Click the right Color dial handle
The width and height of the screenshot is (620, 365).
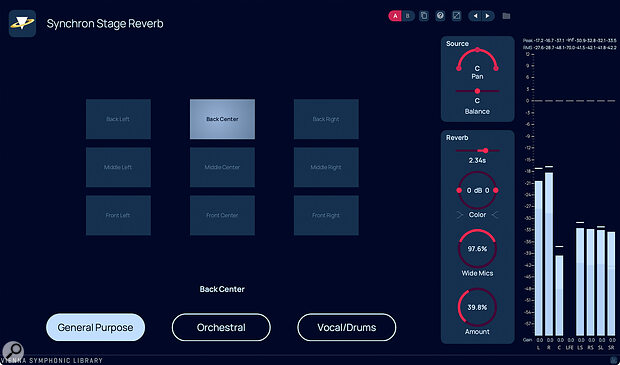click(x=496, y=191)
